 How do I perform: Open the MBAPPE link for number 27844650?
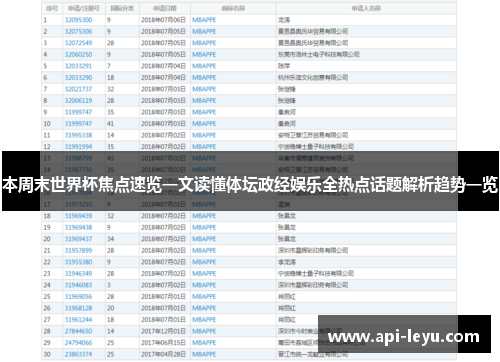[x=204, y=331]
